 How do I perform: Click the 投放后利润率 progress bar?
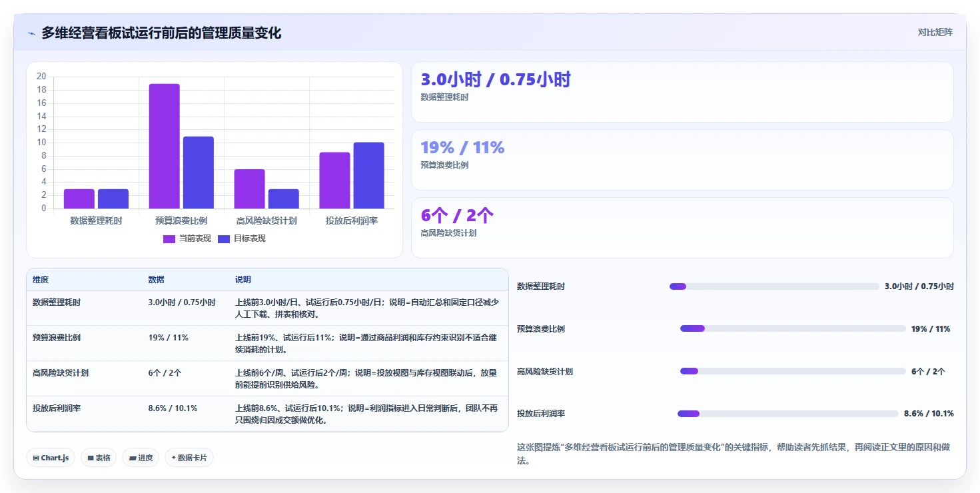point(788,414)
